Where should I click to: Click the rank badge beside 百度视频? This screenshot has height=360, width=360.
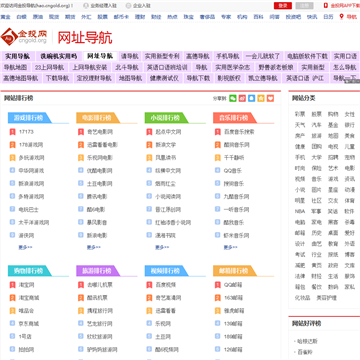[x=149, y=285]
